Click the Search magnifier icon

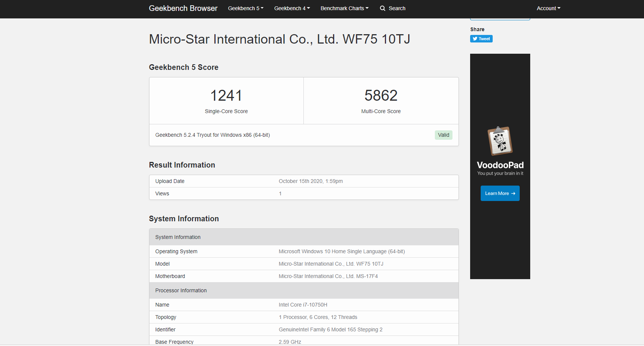(383, 8)
